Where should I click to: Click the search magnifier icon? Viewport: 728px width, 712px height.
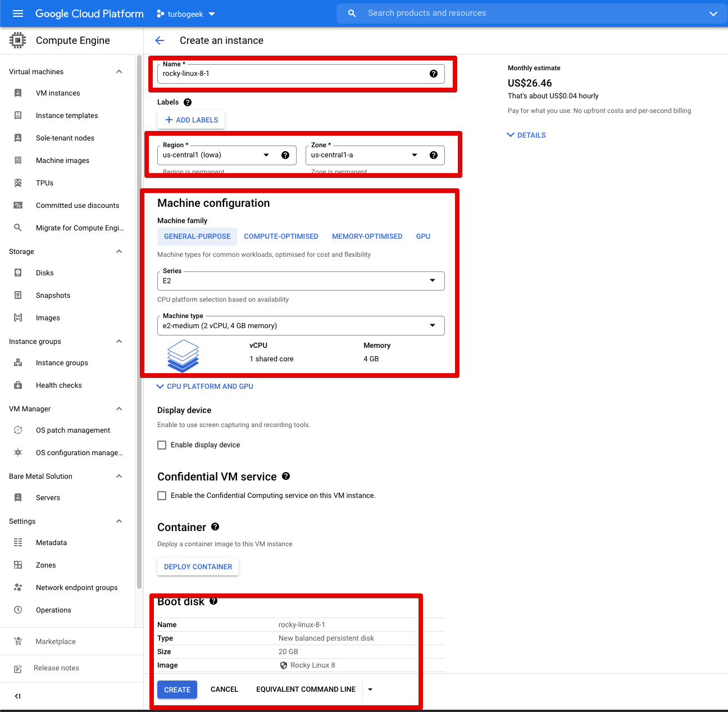352,13
